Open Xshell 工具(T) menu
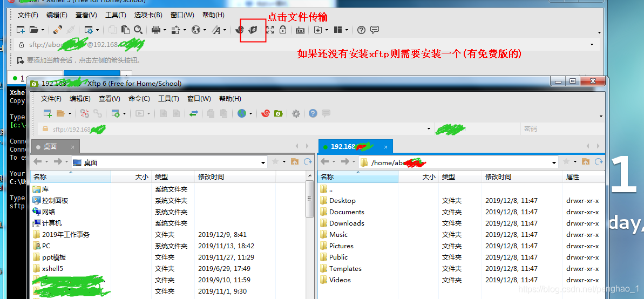This screenshot has width=644, height=299. (x=116, y=15)
